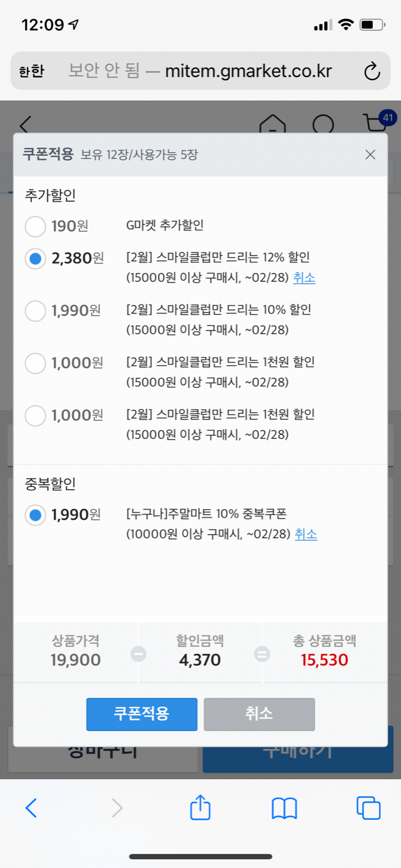This screenshot has height=868, width=401.
Task: Tap the blue 쿠폰적용 apply button
Action: pyautogui.click(x=141, y=714)
